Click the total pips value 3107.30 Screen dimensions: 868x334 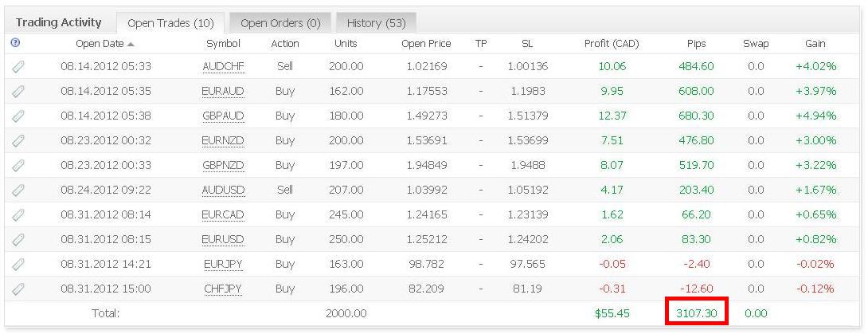coord(697,313)
